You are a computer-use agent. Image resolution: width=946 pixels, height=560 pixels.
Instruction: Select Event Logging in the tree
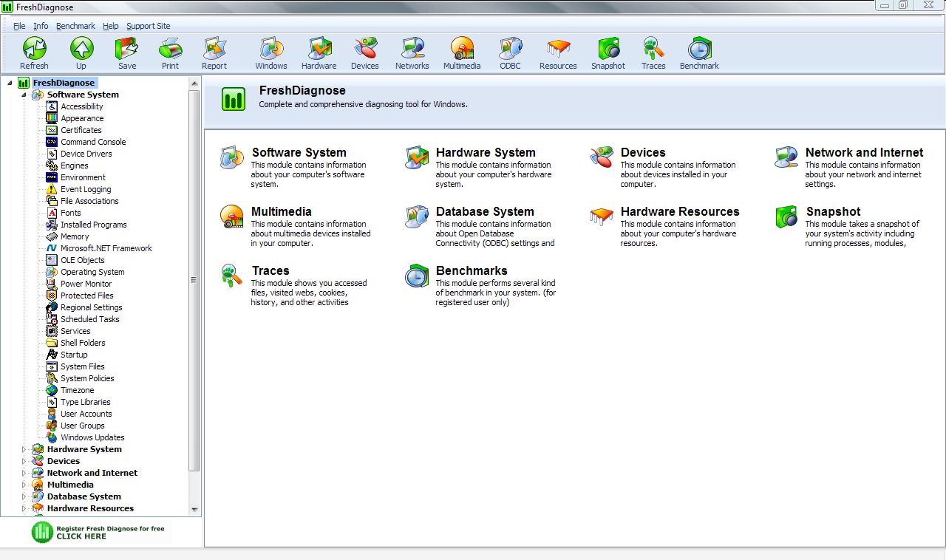pos(86,189)
